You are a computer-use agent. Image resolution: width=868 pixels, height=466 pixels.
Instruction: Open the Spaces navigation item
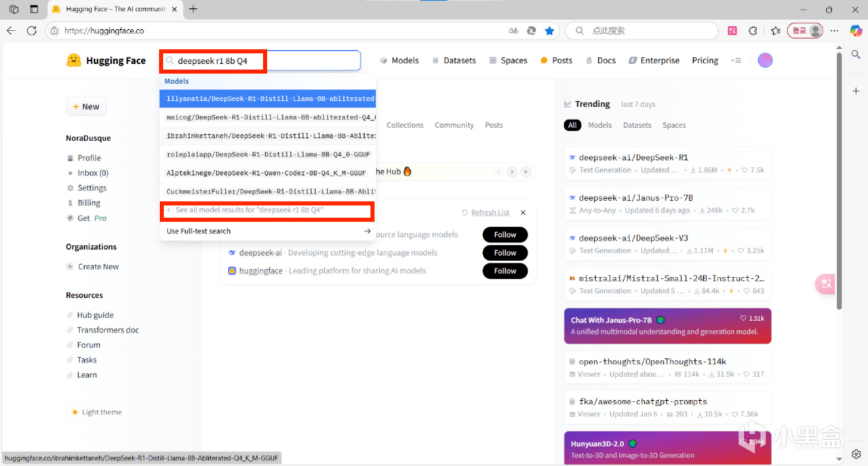508,60
